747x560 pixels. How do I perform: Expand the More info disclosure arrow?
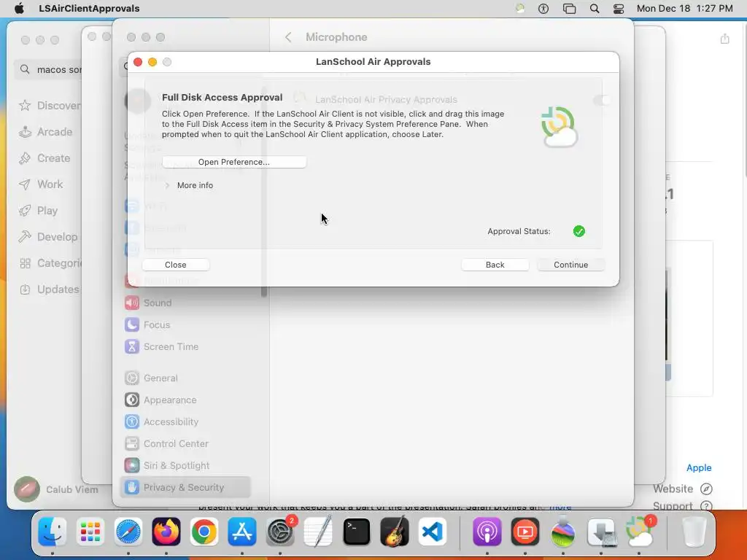[167, 185]
